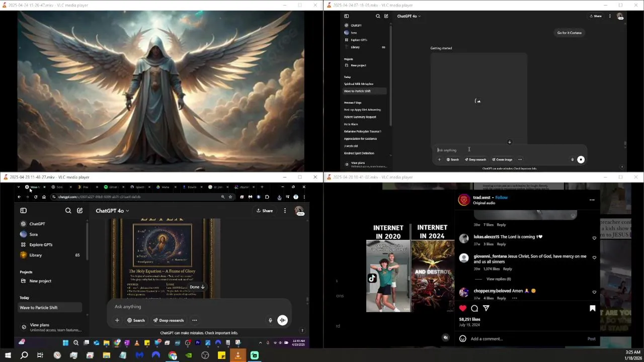Click new chat pencil icon top-right ChatGPT
This screenshot has width=644, height=362.
(386, 16)
